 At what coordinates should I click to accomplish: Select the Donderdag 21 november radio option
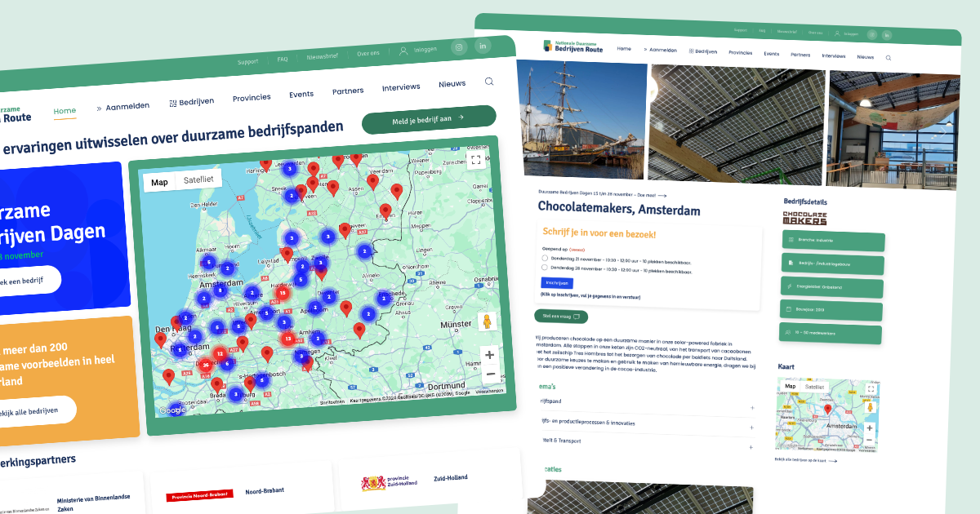545,258
